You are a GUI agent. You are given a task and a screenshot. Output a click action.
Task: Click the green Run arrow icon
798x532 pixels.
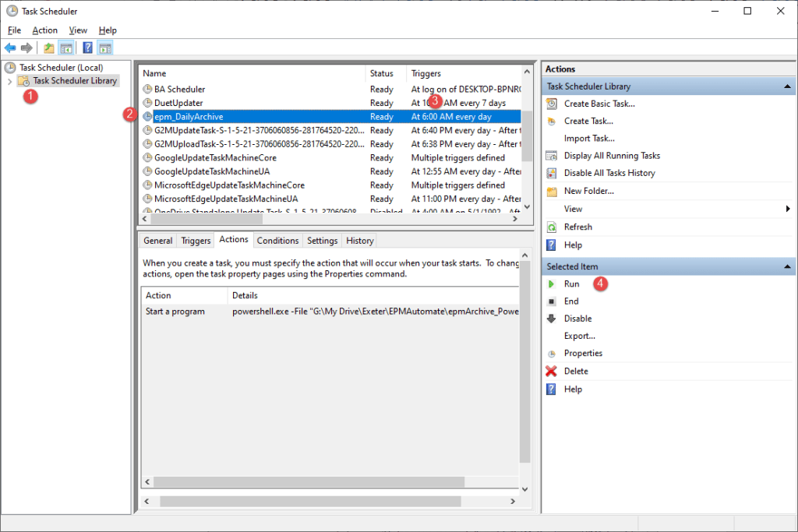pyautogui.click(x=552, y=284)
